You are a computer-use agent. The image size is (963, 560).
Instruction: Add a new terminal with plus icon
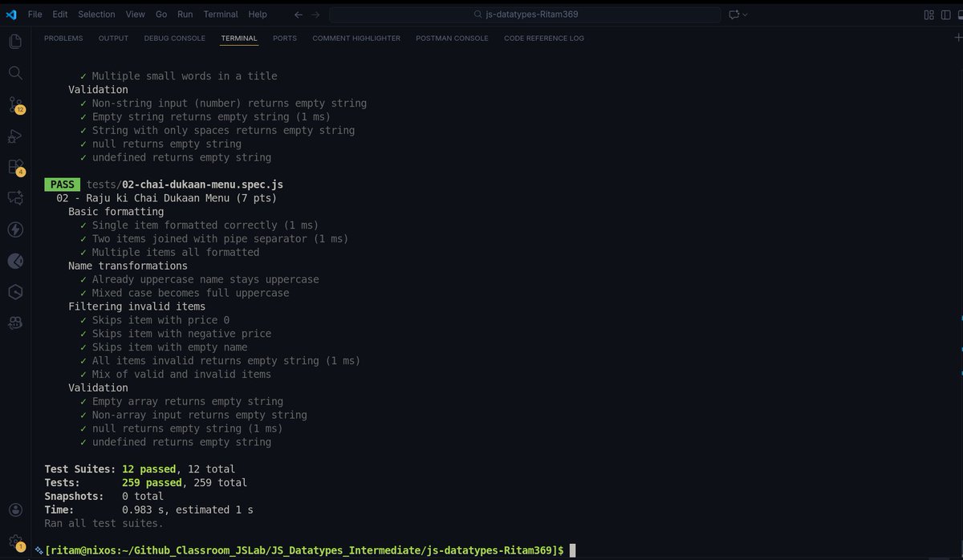958,38
